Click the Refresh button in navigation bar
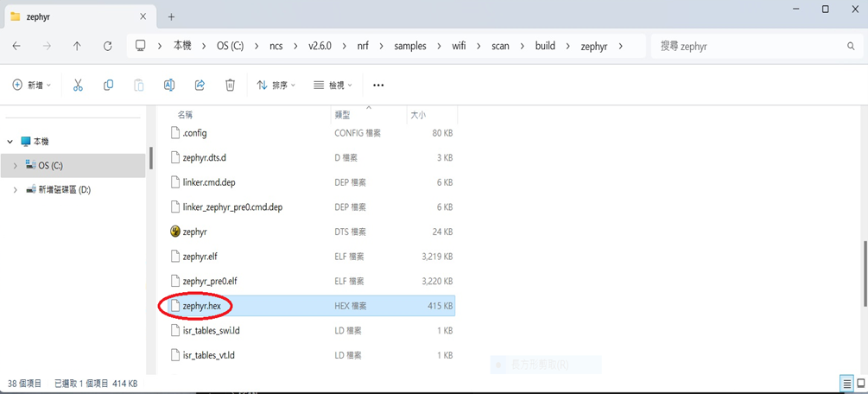 [x=107, y=46]
